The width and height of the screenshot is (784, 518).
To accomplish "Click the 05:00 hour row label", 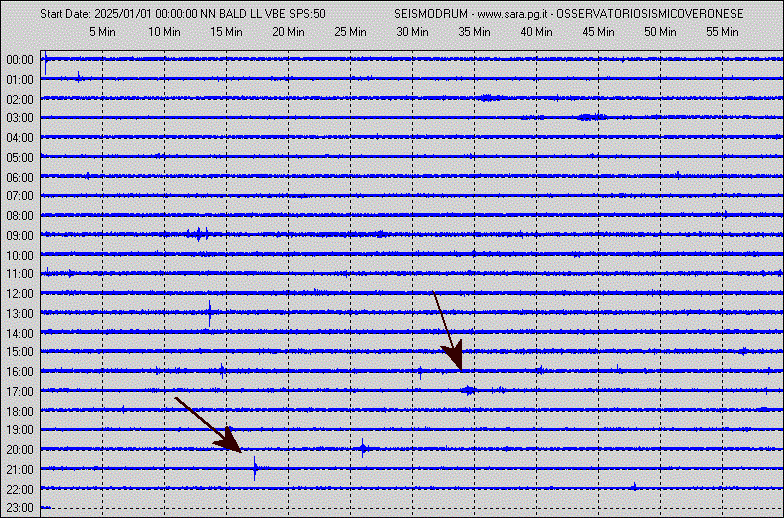I will (20, 158).
